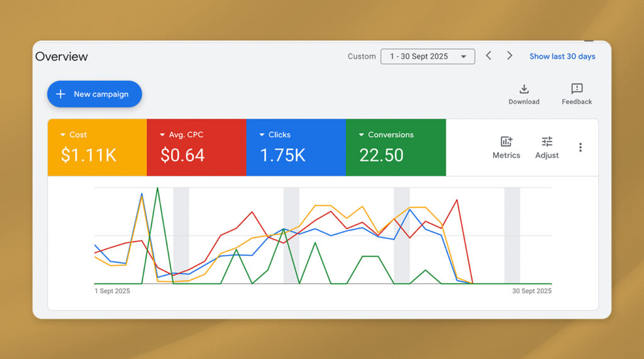Select the green 22.50 conversions value
The image size is (644, 359).
pos(381,155)
